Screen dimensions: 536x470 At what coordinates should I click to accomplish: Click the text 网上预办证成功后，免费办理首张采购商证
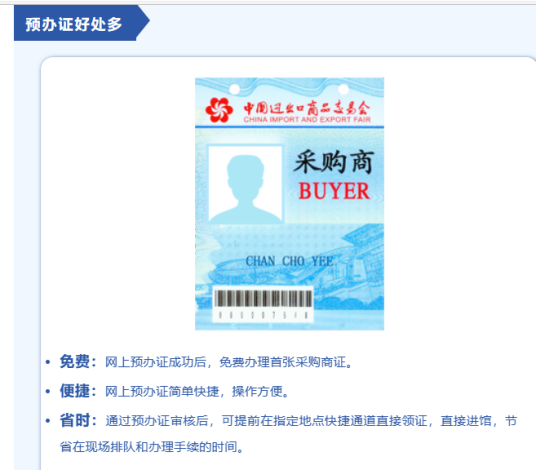tap(228, 362)
